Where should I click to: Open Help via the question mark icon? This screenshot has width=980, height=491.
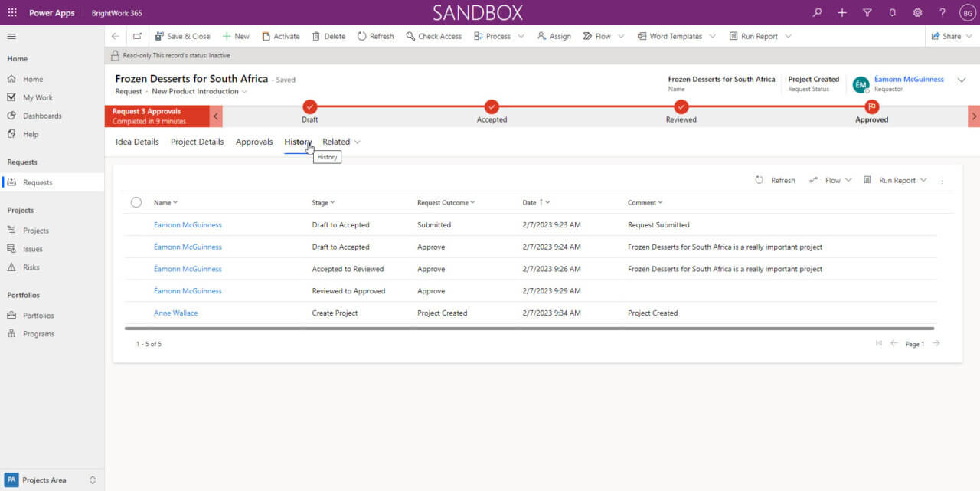[942, 12]
